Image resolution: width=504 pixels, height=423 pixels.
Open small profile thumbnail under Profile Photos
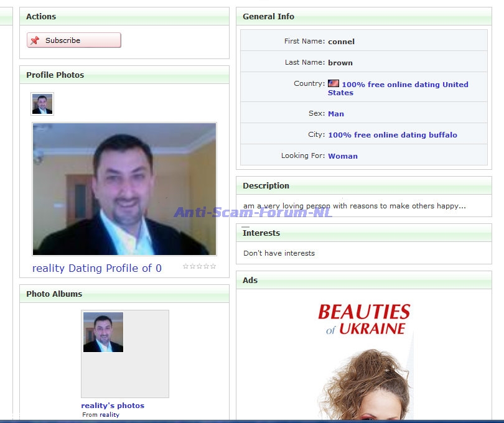coord(42,104)
